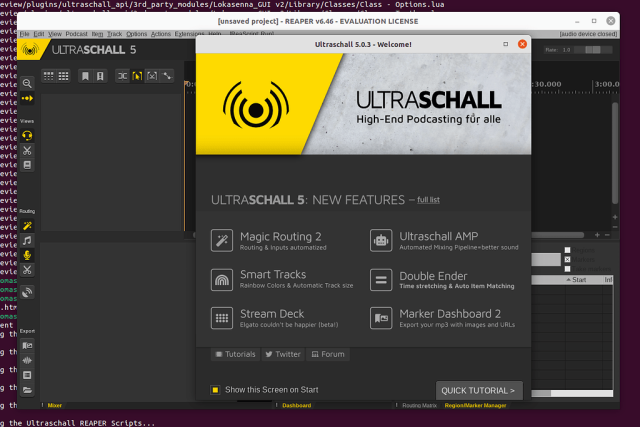Image resolution: width=640 pixels, height=427 pixels.
Task: Toggle the yellow follow-mode arrow icon
Action: (x=27, y=98)
